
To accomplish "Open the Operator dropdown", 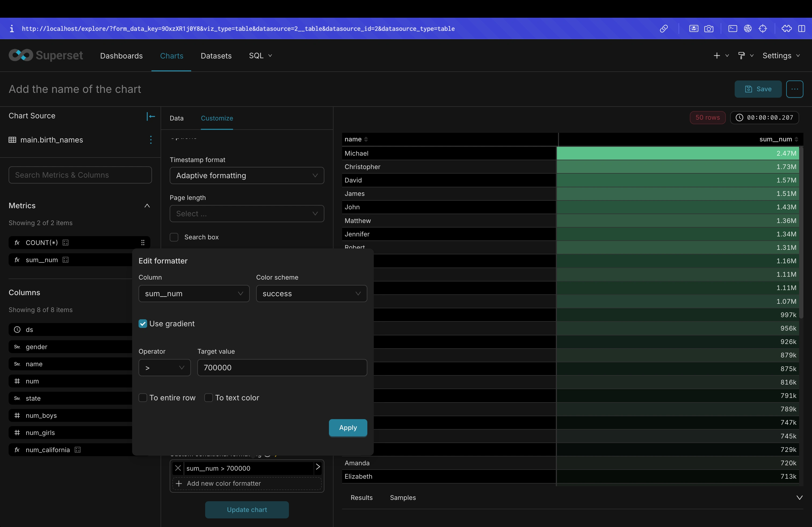I will (x=164, y=367).
